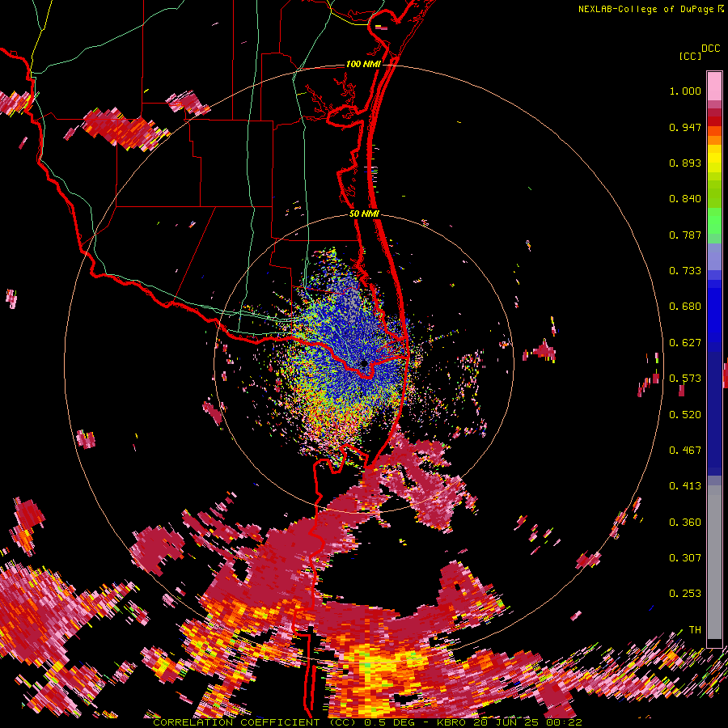Click the bright green segment of the color bar
The image size is (728, 728).
(x=714, y=221)
